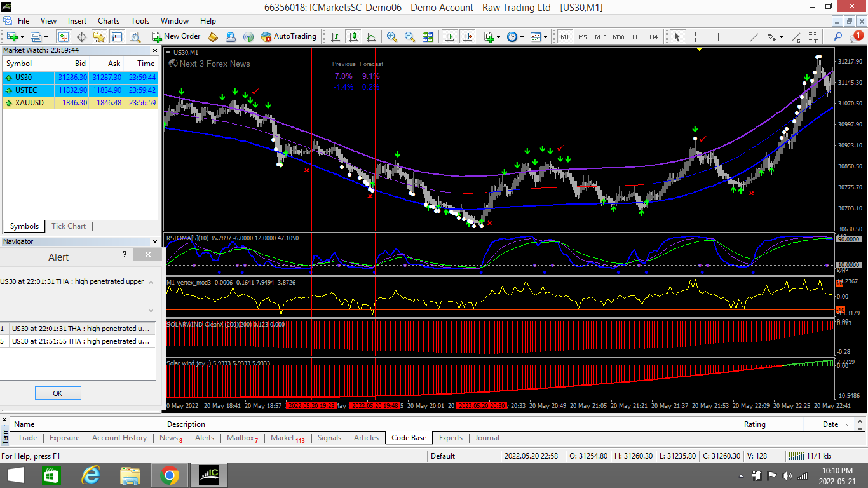Zoom in on the chart
The width and height of the screenshot is (868, 488).
[x=392, y=37]
